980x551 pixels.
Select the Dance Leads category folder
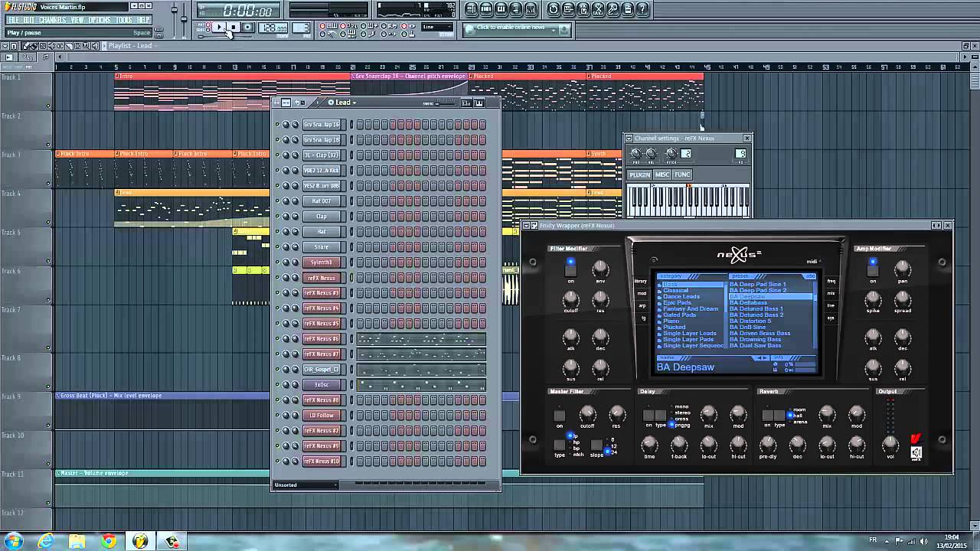681,297
